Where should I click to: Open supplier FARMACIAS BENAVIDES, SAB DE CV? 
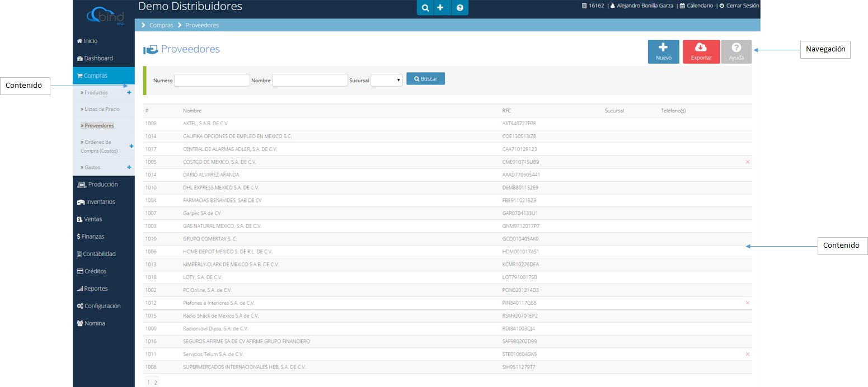coord(222,201)
